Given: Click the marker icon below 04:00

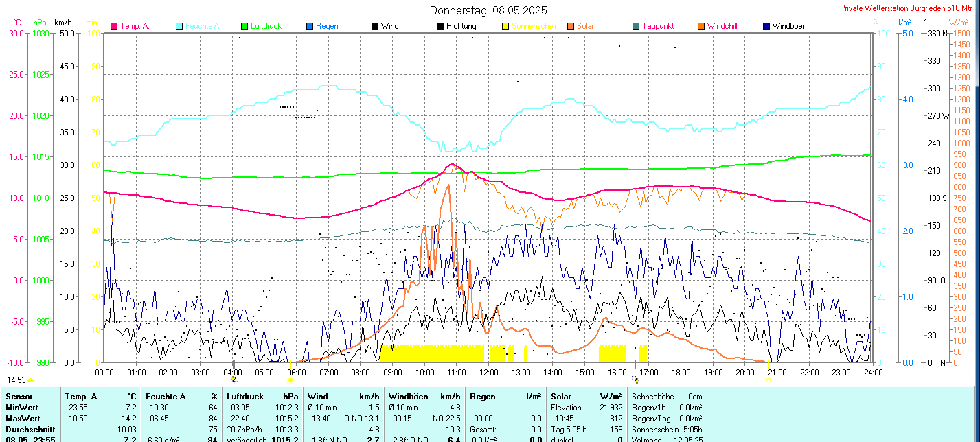Looking at the screenshot, I should 233,379.
